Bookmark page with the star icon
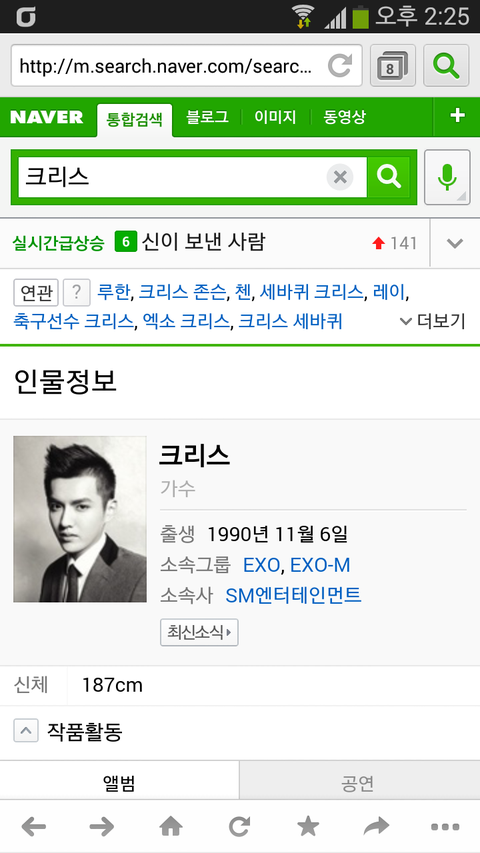Screen dimensions: 480x853 308,827
